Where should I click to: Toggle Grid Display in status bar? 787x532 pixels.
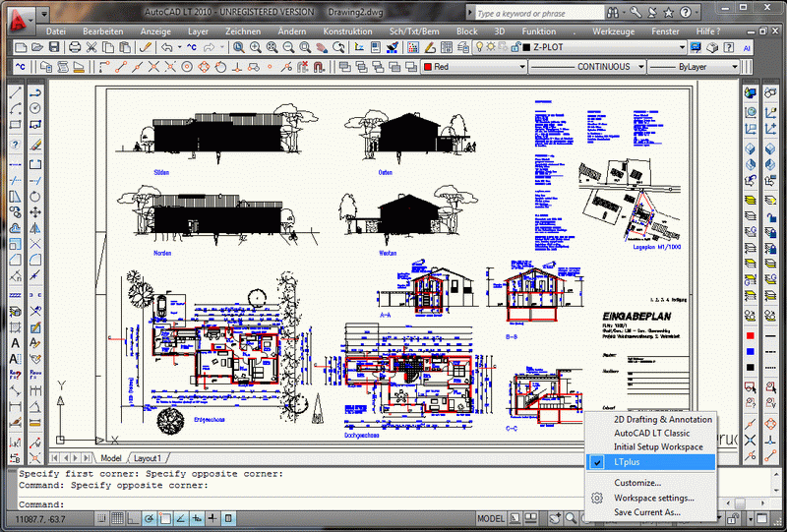(117, 518)
